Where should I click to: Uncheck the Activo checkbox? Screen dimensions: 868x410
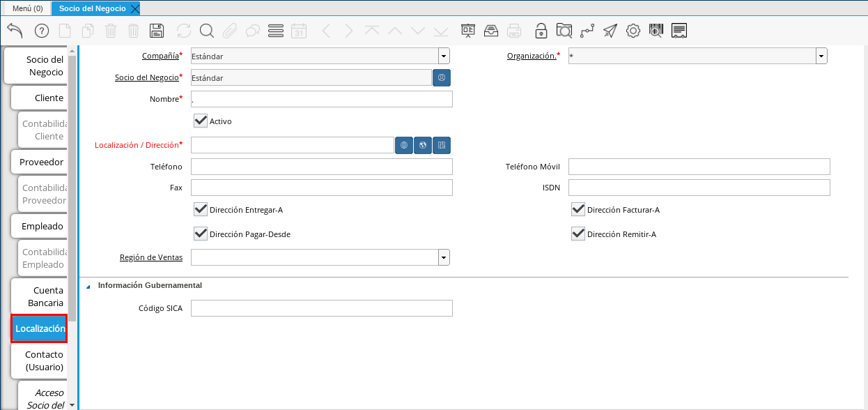(x=201, y=121)
